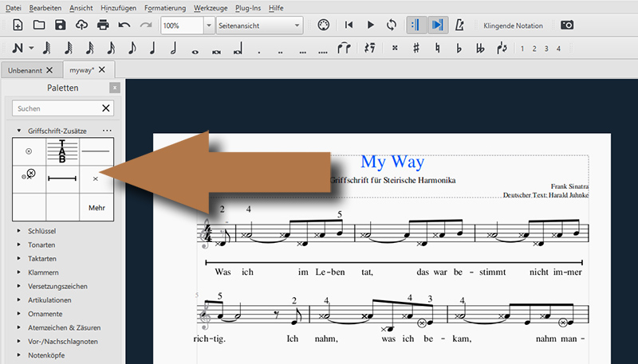The image size is (638, 364).
Task: Clear the palette search field
Action: [106, 108]
